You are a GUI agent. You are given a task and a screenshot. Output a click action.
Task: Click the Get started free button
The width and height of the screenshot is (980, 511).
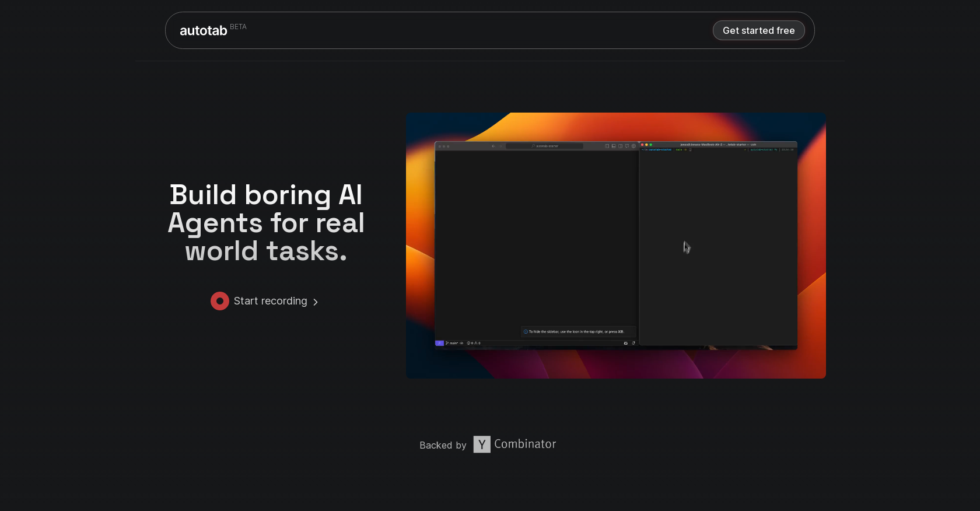pos(759,30)
